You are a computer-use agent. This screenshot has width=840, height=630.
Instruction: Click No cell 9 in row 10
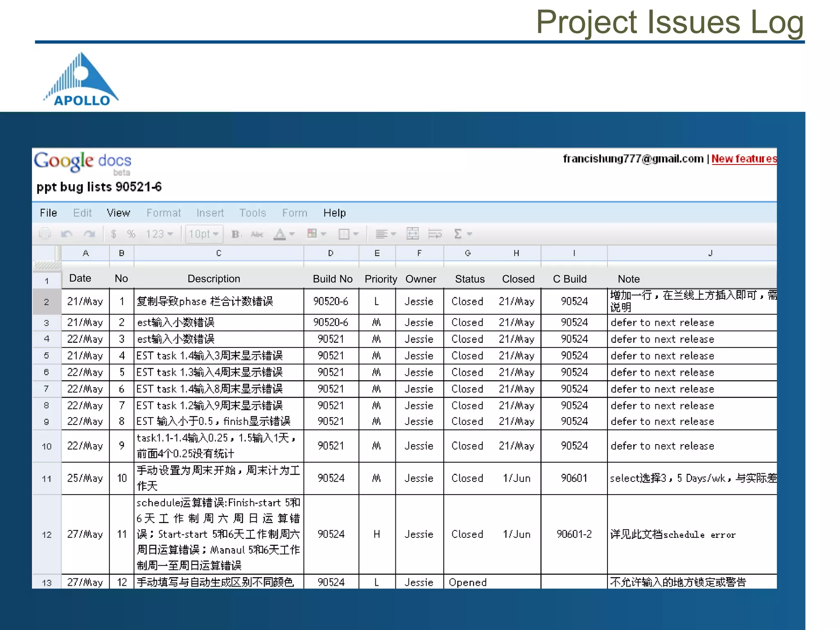click(121, 446)
